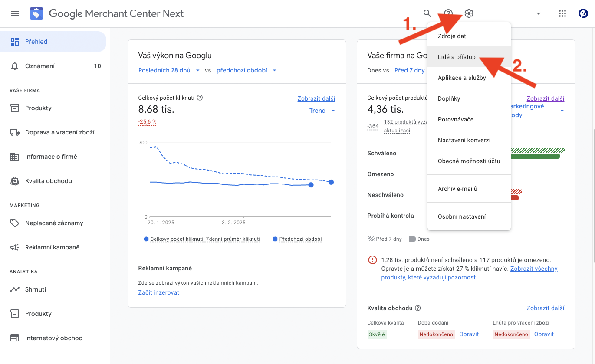Select Lidé a přístup menu item

tap(457, 57)
